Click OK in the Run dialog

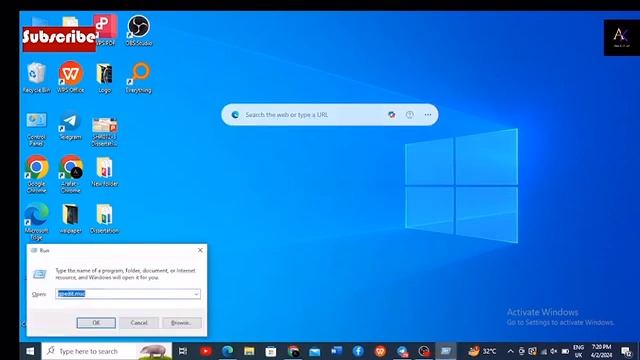coord(96,323)
